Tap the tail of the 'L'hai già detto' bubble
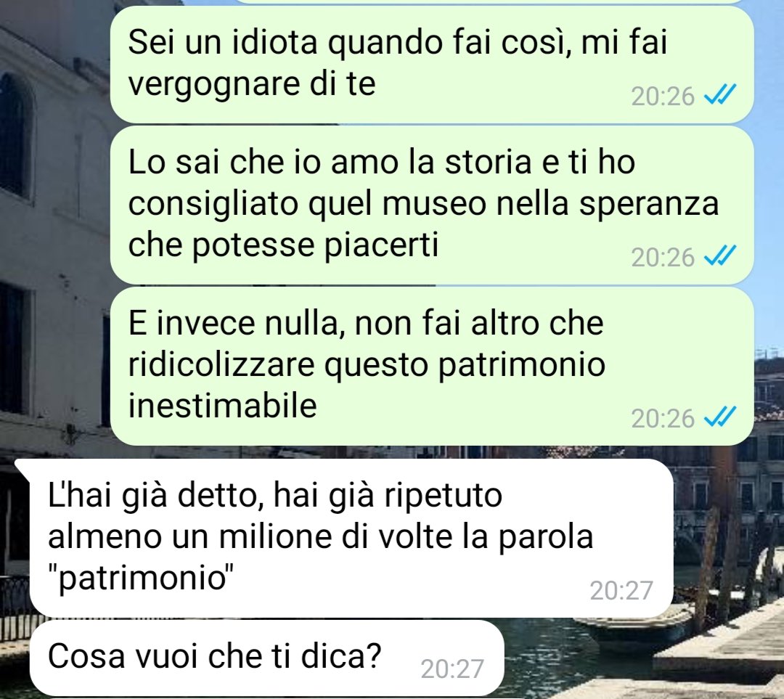Viewport: 784px width, 699px height. [x=24, y=467]
